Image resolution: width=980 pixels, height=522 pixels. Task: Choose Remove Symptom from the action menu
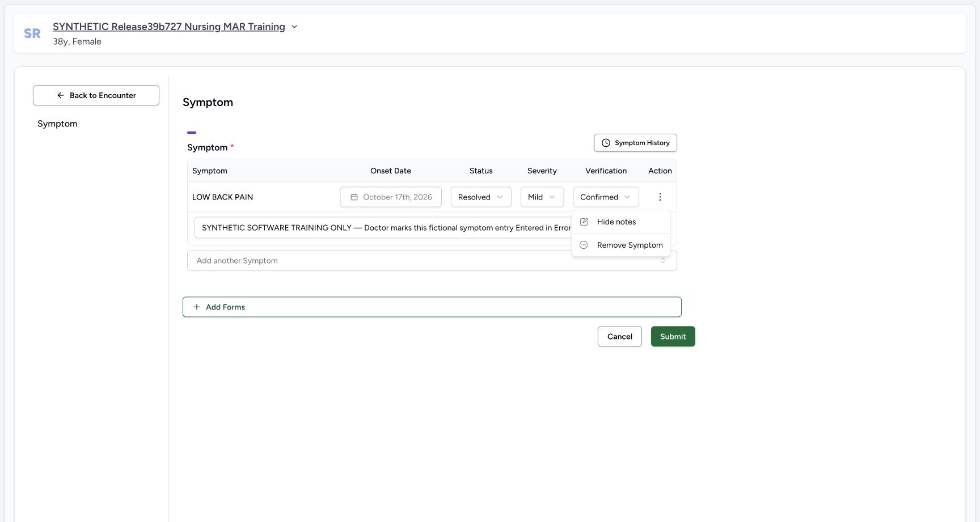click(621, 245)
